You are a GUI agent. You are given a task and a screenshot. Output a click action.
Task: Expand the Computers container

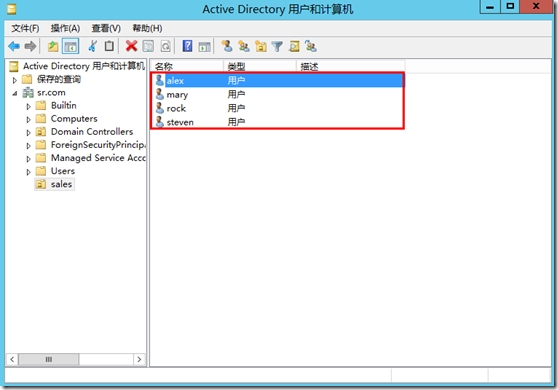[28, 119]
